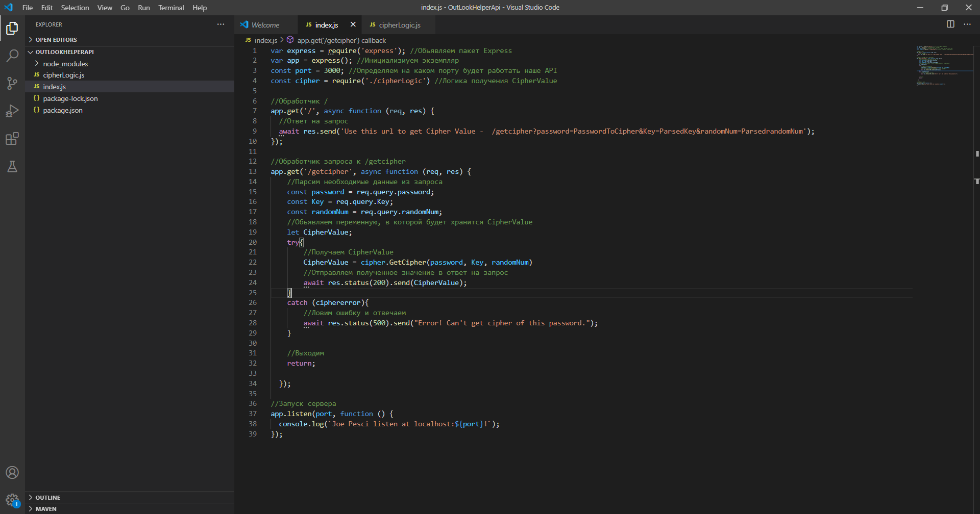Screen dimensions: 980x514
Task: Open the Search view icon
Action: 12,56
